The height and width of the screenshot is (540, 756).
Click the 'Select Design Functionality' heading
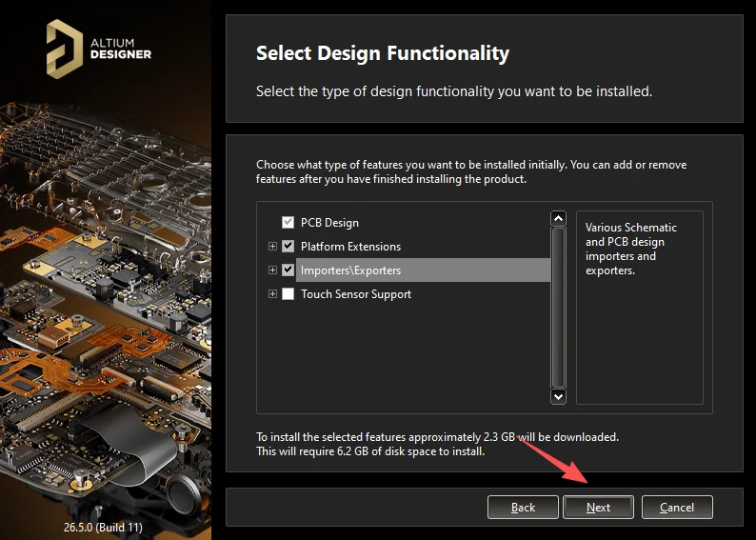[x=383, y=53]
